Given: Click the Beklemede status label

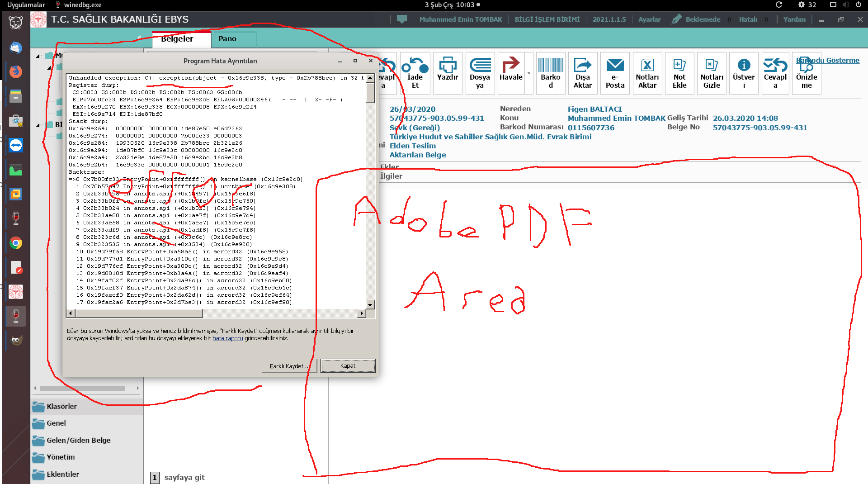Looking at the screenshot, I should click(x=703, y=19).
